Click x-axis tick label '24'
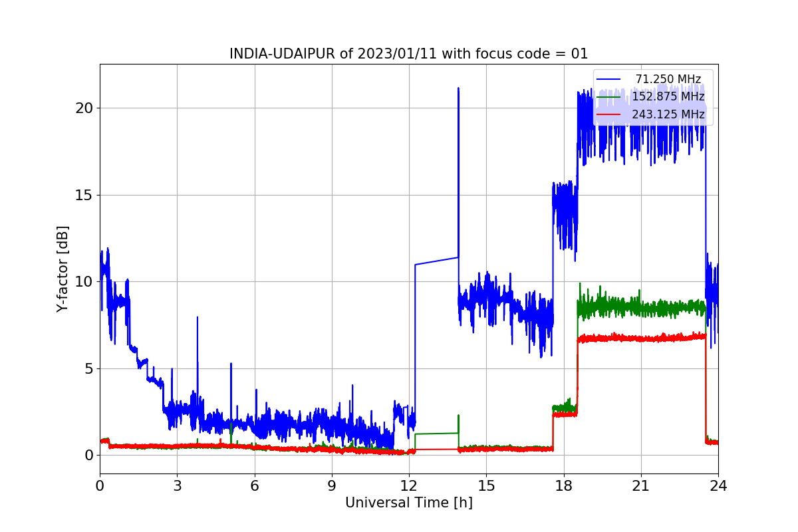 point(718,485)
